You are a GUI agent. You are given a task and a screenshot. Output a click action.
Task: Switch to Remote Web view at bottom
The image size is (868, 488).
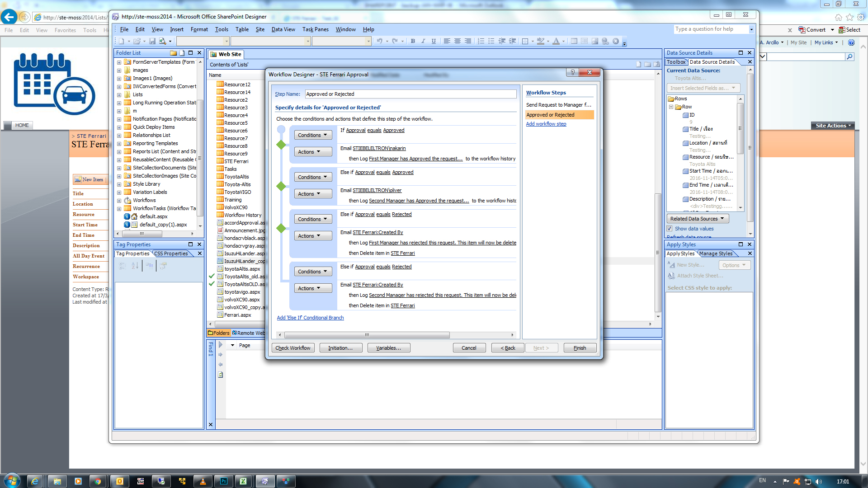(250, 333)
